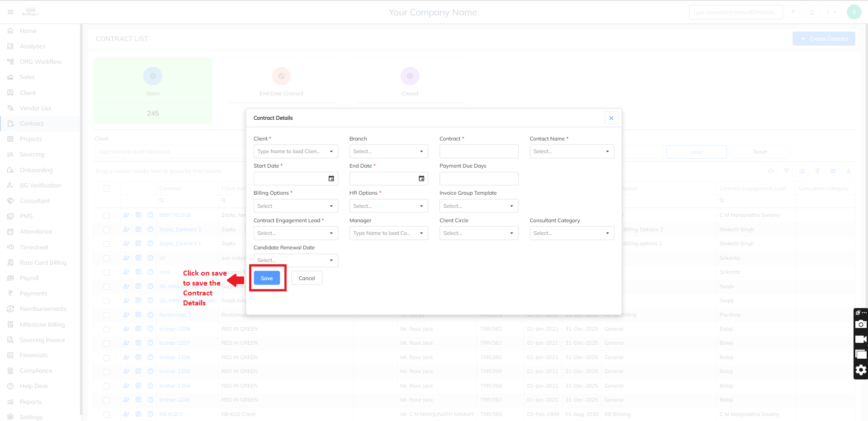This screenshot has width=868, height=421.
Task: Tick the select-all checkbox in grid header
Action: point(107,188)
